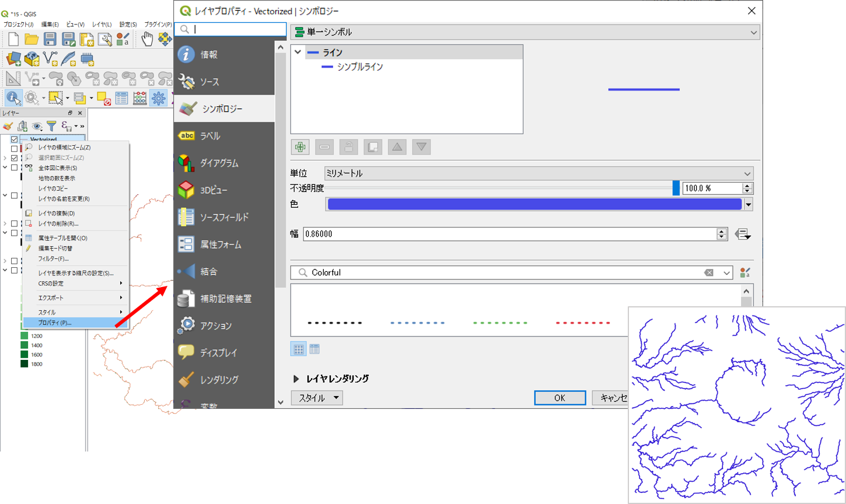Open layer styling brush icon in Layers panel
Viewport: 846px width, 504px height.
coord(8,126)
